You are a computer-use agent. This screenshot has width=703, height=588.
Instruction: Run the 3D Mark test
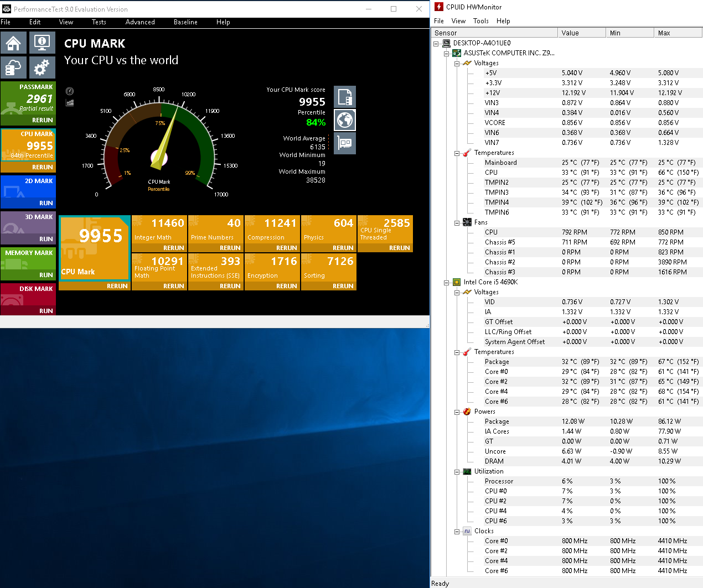46,239
